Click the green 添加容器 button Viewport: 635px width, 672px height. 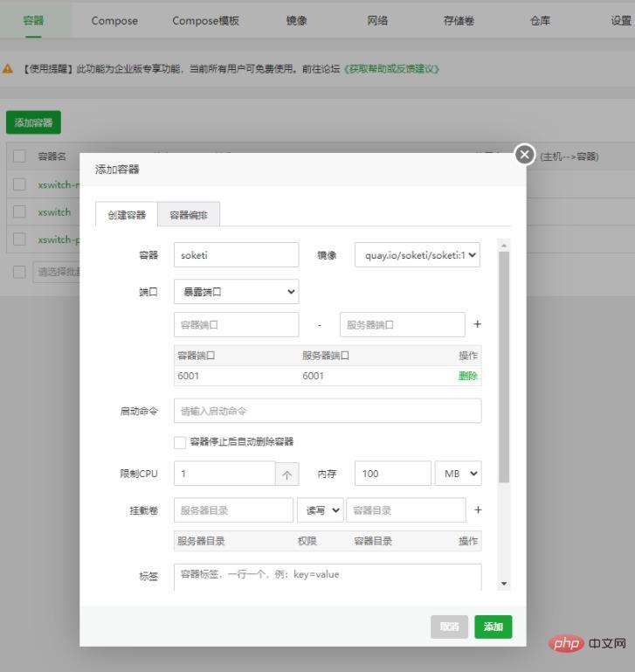[33, 122]
